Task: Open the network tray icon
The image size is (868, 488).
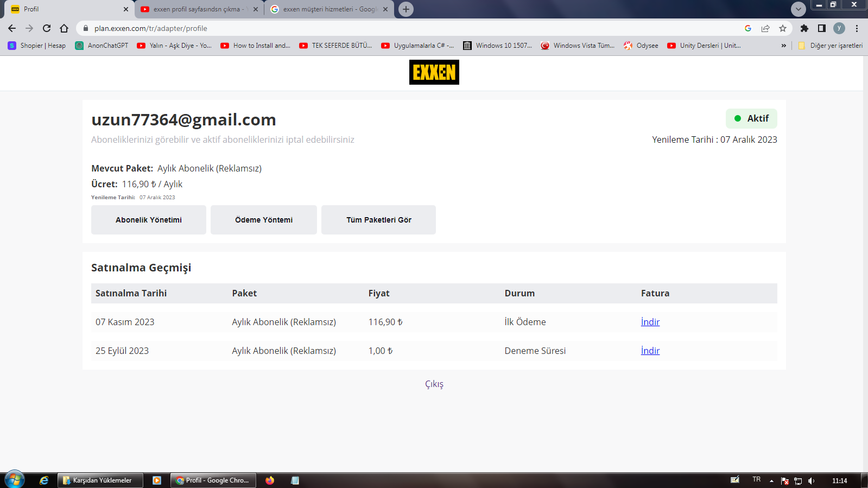Action: pos(798,480)
